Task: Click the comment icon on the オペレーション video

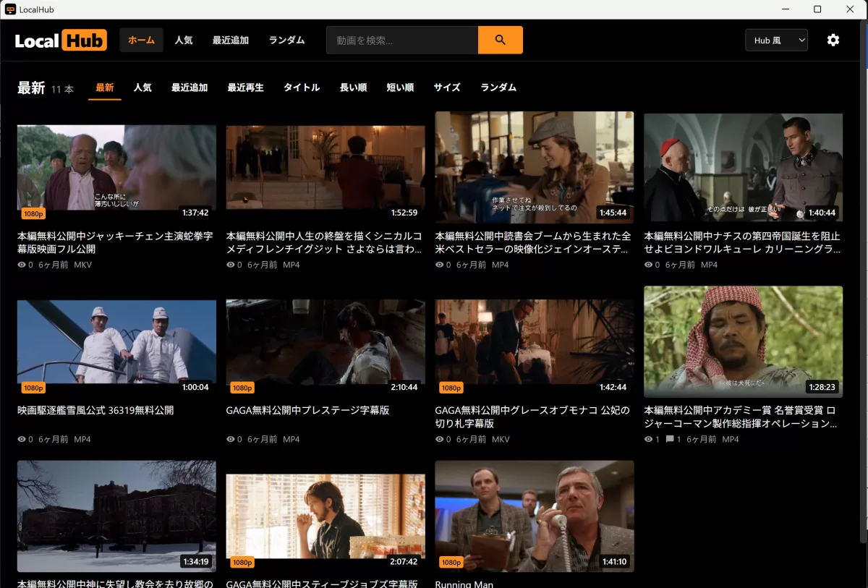Action: pyautogui.click(x=670, y=439)
